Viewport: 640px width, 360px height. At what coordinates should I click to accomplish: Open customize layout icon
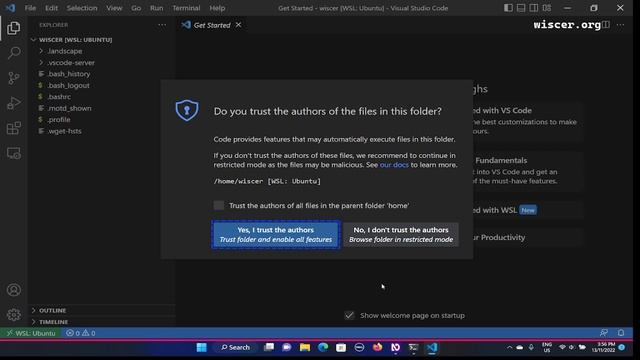547,8
